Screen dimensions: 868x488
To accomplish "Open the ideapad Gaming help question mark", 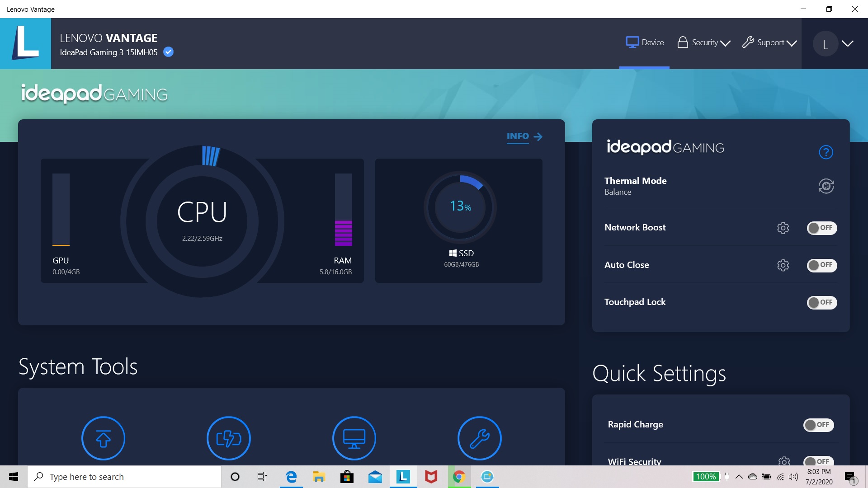I will point(826,152).
